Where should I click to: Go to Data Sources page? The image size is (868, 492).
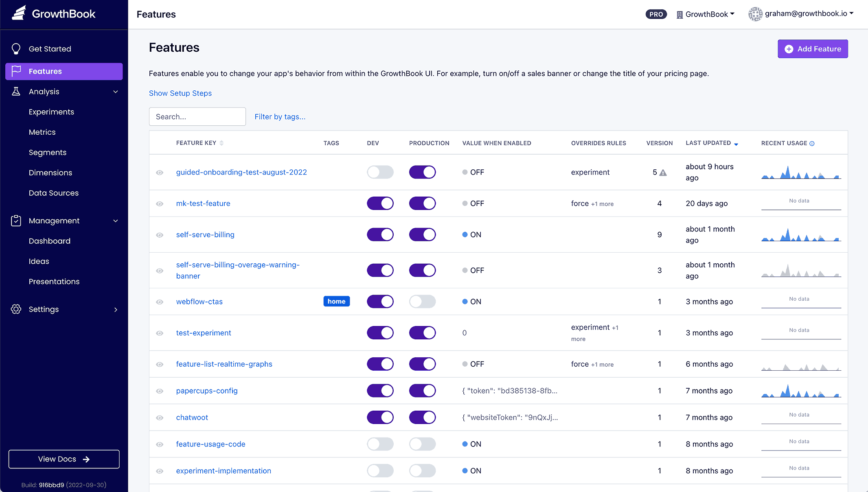53,193
